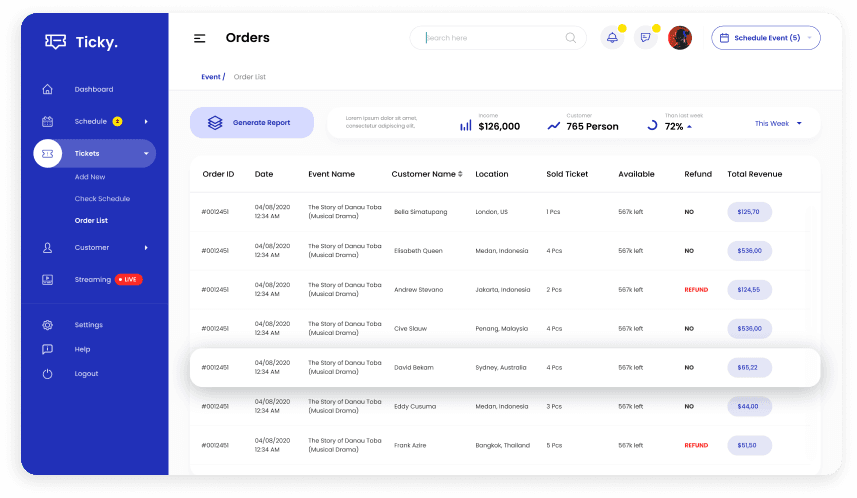Click the Schedule calendar icon in sidebar
The width and height of the screenshot is (857, 498).
click(x=48, y=121)
